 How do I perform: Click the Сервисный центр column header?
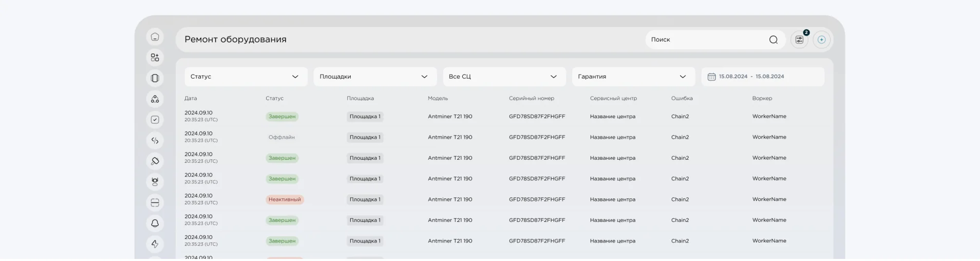tap(613, 98)
